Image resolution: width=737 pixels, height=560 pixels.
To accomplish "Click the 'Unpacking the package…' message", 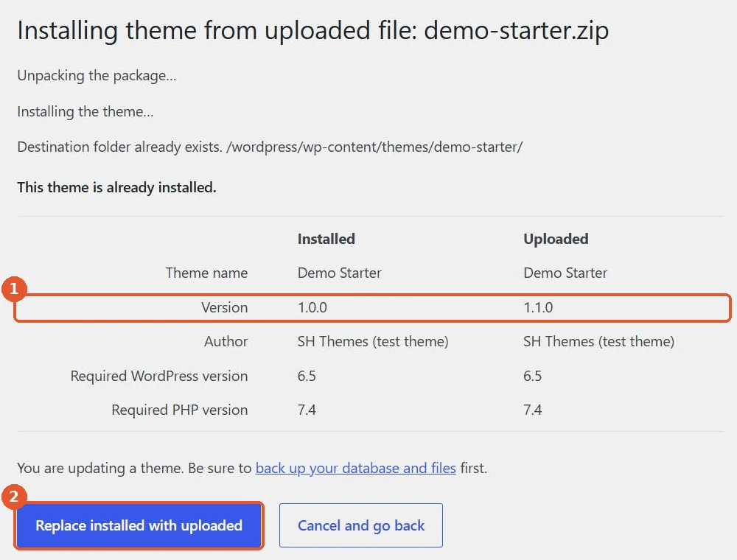I will (x=97, y=76).
